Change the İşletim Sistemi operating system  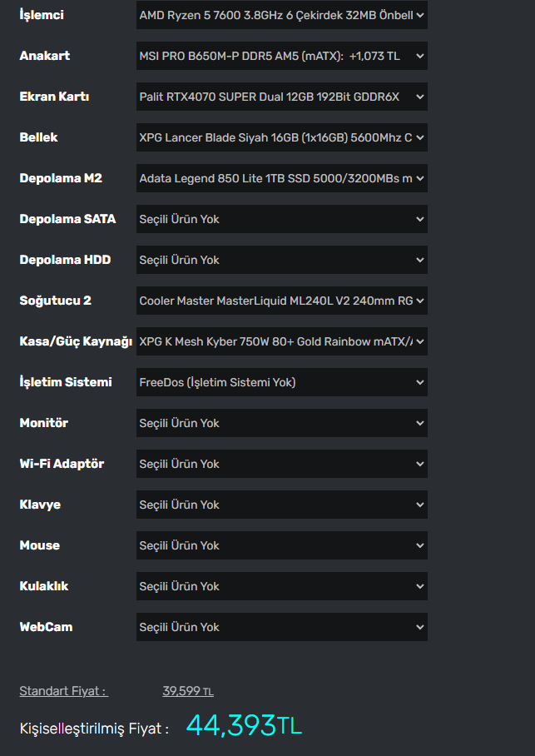tap(282, 382)
